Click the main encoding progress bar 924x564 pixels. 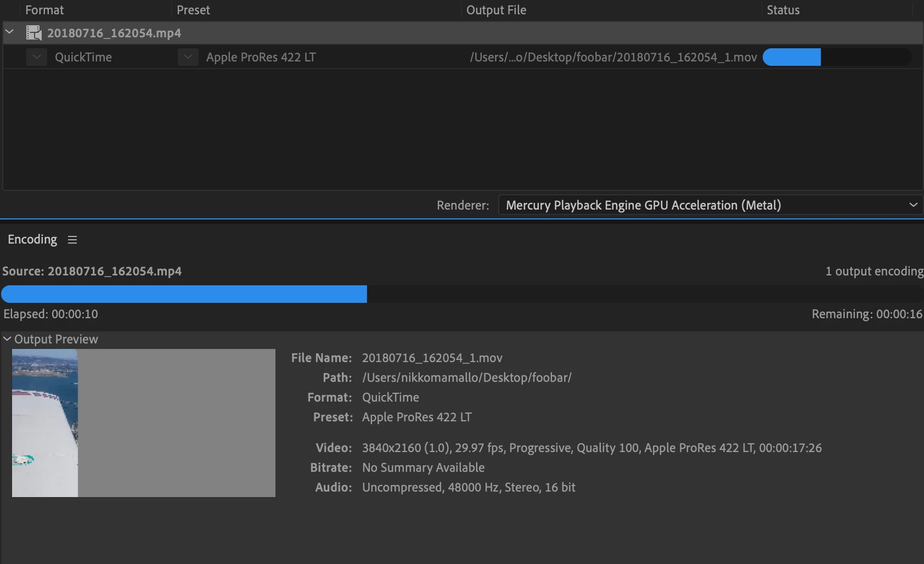click(x=462, y=294)
